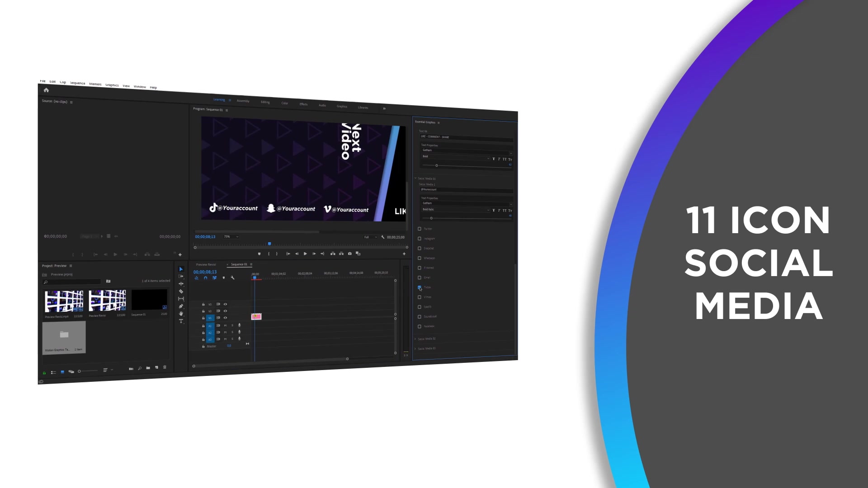Go to In point in Program monitor

coord(288,253)
